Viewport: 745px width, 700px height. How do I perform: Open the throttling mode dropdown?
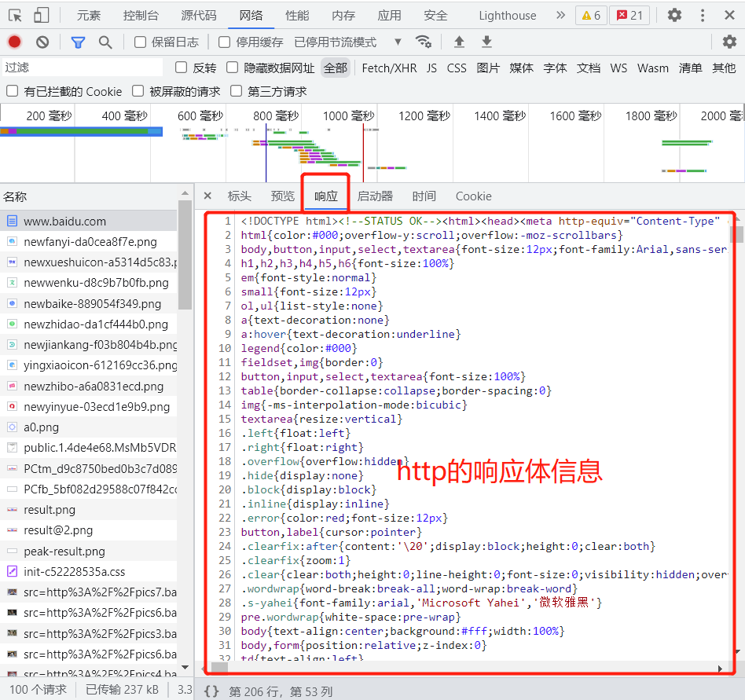349,42
